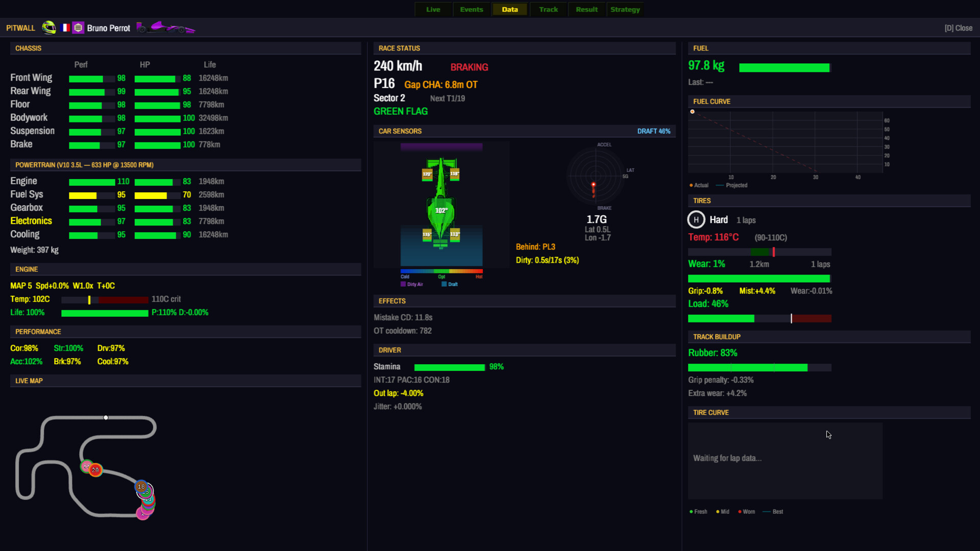Open the Strategy tab

point(625,9)
